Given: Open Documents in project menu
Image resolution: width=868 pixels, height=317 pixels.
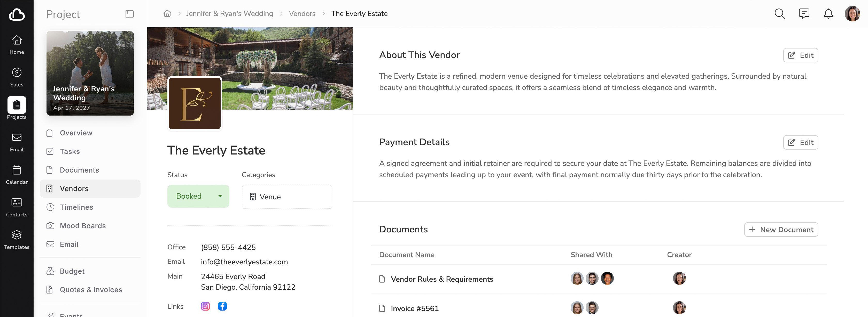Looking at the screenshot, I should [x=90, y=170].
